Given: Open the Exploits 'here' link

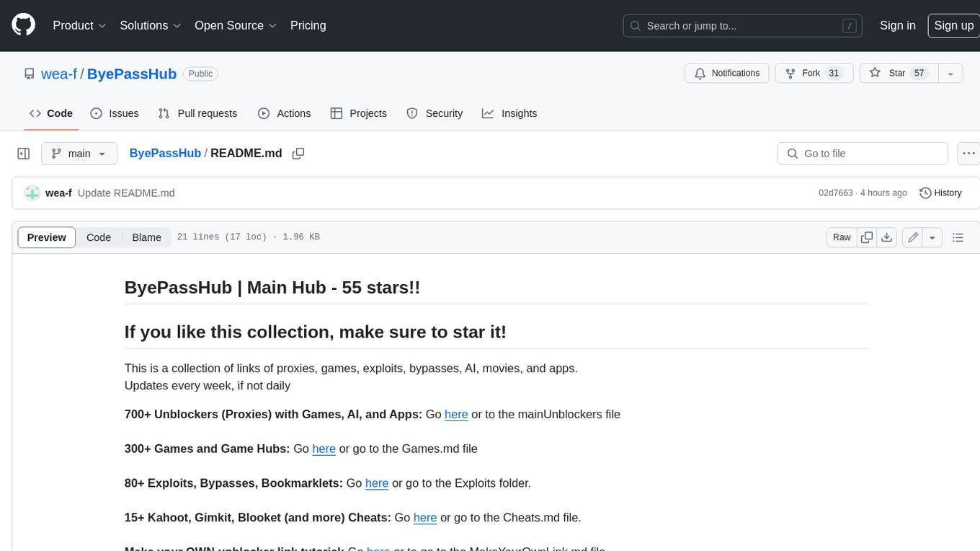Looking at the screenshot, I should [x=377, y=483].
